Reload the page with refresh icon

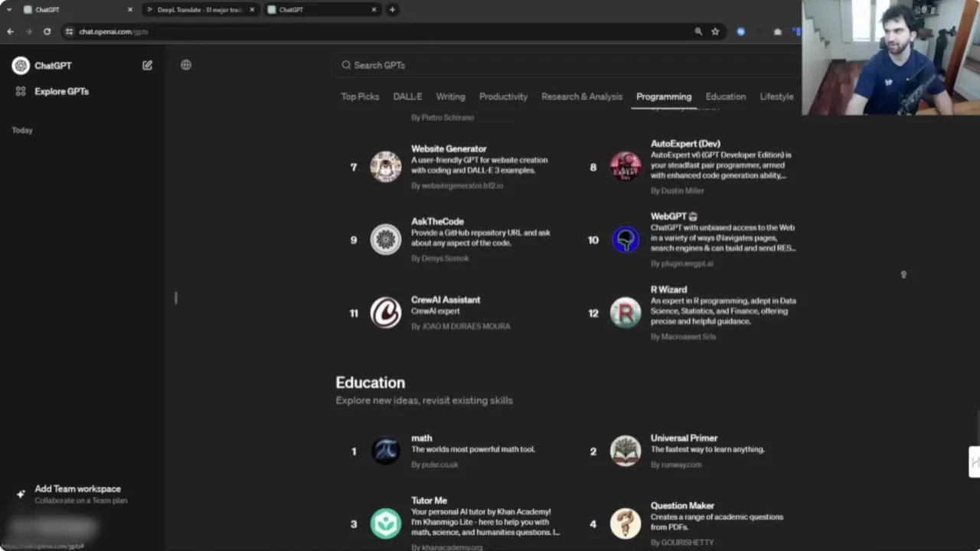(47, 31)
